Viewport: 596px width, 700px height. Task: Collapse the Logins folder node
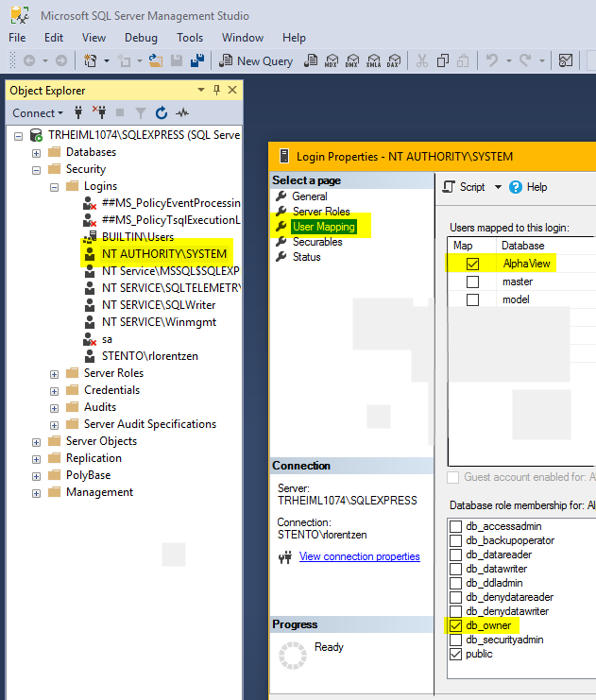[55, 186]
